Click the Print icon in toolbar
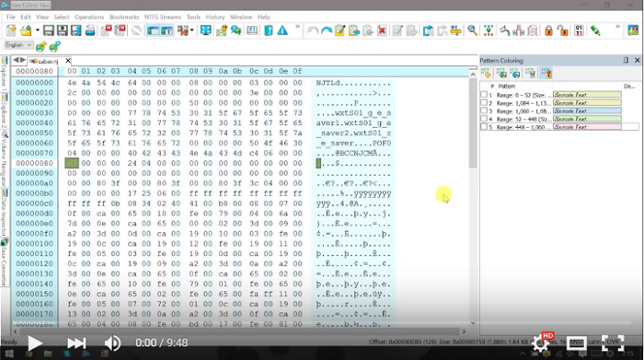This screenshot has height=360, width=644. coord(90,30)
